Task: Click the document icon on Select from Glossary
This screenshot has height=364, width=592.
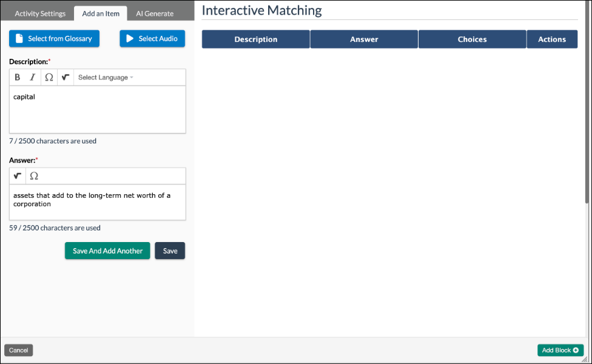Action: (18, 38)
